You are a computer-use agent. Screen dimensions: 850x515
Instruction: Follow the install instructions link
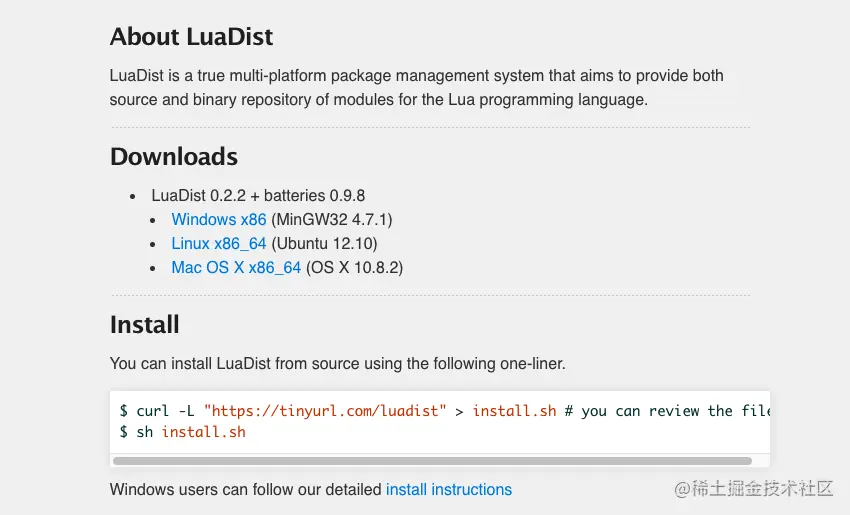tap(448, 490)
